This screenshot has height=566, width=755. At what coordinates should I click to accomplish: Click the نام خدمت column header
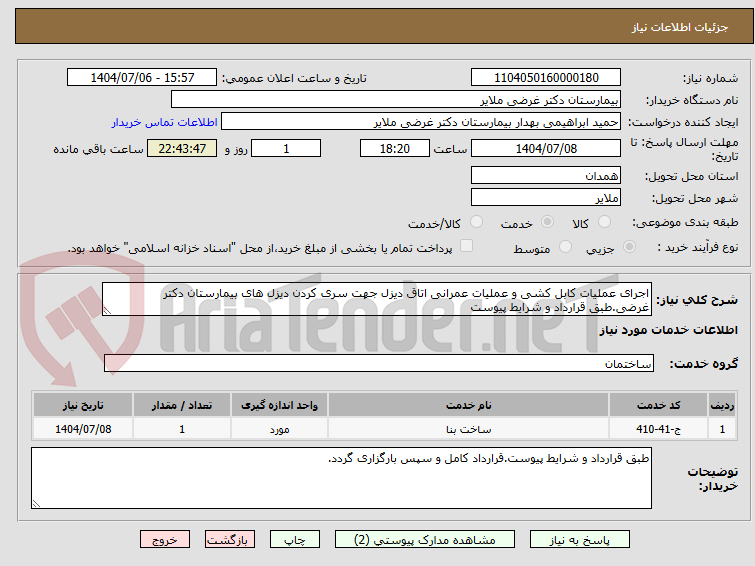469,405
